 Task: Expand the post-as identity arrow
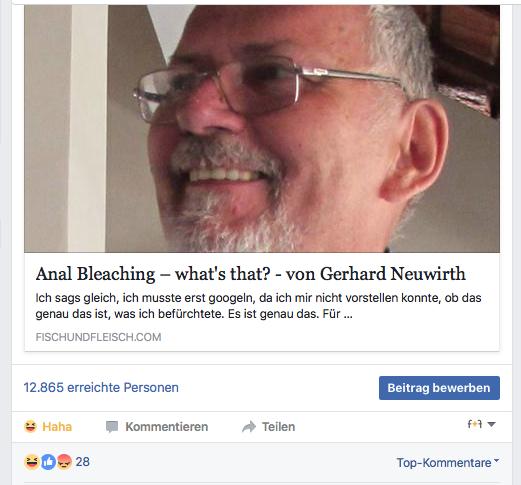(x=491, y=424)
